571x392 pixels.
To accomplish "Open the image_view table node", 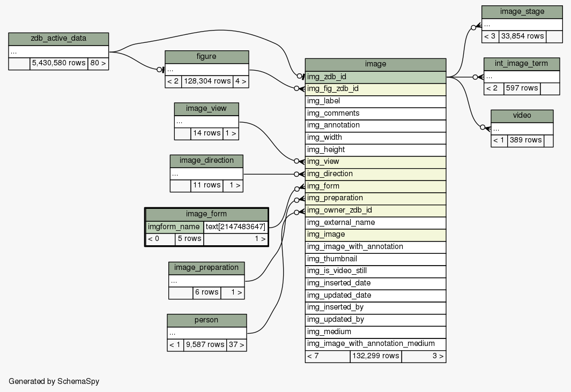I will tap(206, 109).
